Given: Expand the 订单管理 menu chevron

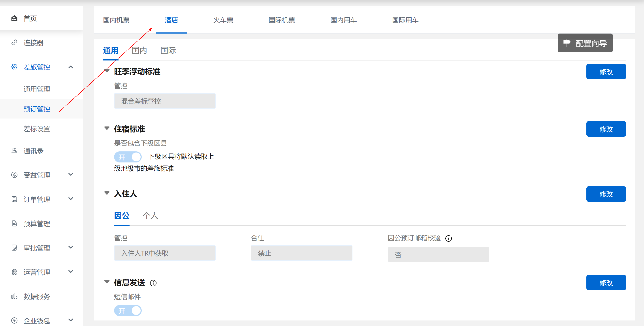Looking at the screenshot, I should [71, 199].
